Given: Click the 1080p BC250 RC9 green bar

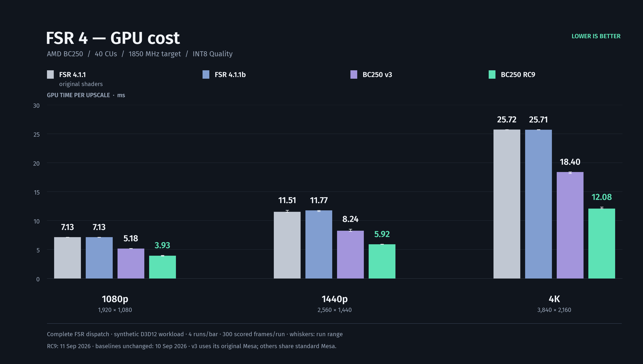Looking at the screenshot, I should coord(162,267).
